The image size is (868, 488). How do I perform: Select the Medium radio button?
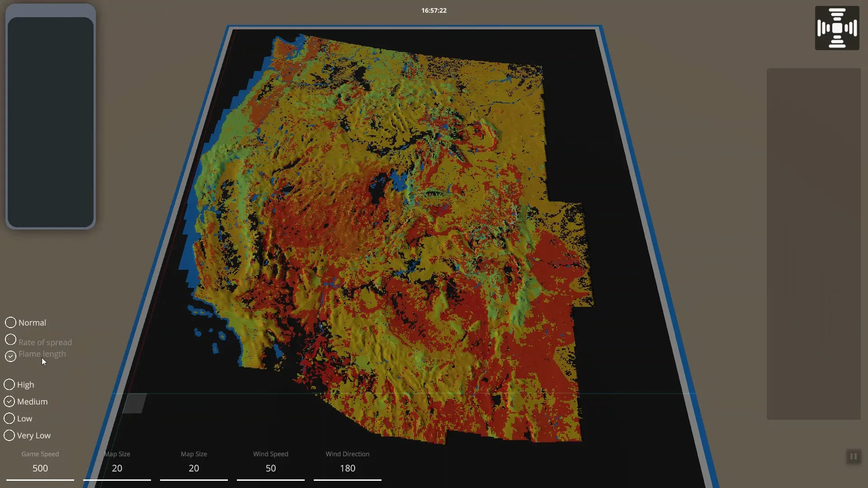(9, 402)
